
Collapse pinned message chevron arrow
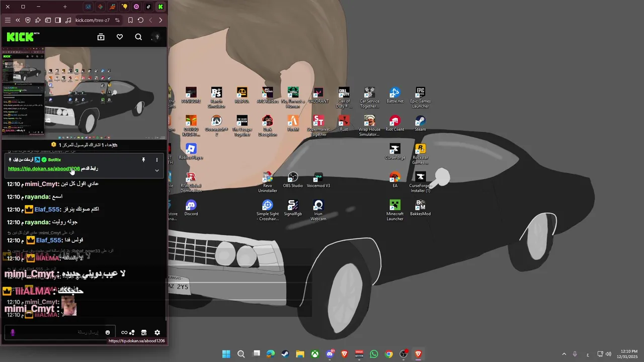[157, 170]
